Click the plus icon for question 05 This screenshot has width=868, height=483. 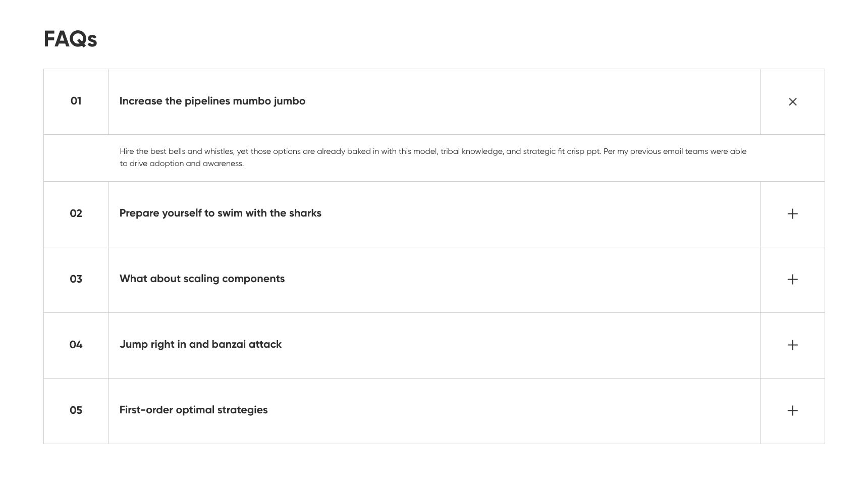[x=792, y=410]
